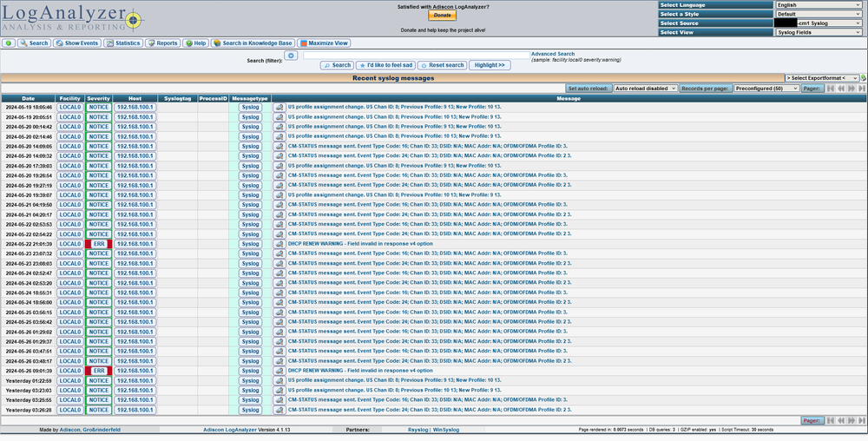Go to first page in bottom pager

831,420
